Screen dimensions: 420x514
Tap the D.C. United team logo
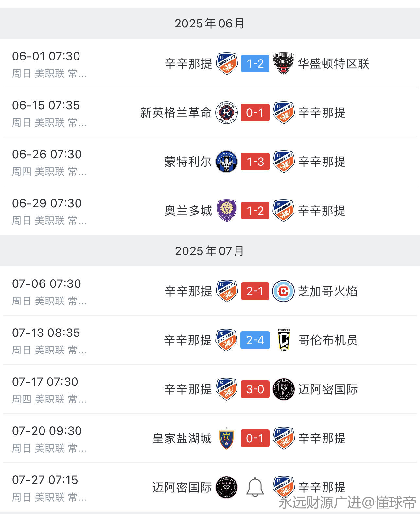(284, 63)
